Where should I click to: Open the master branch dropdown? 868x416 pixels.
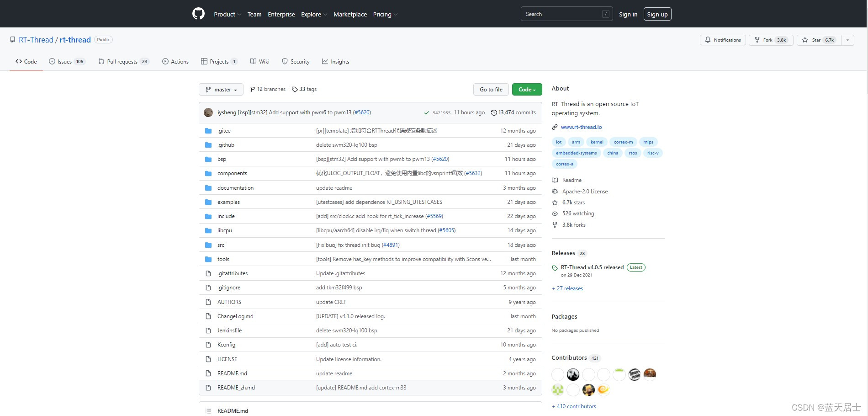point(221,90)
